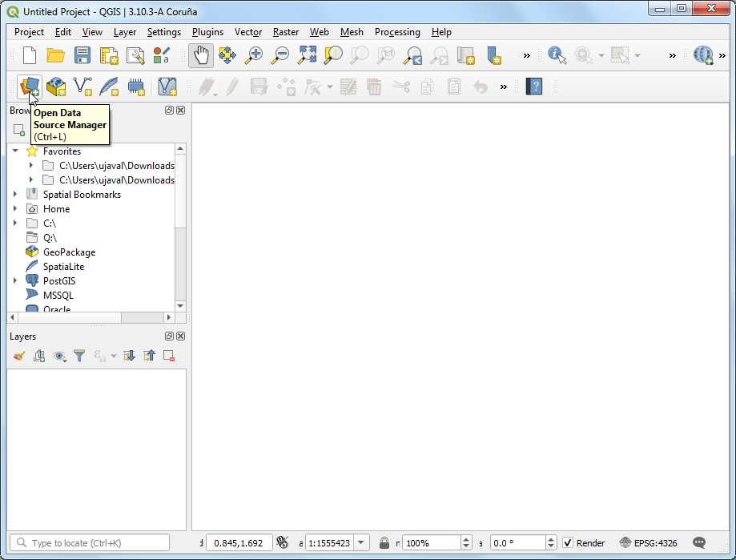Open the Help Contents book icon
This screenshot has width=736, height=560.
point(534,87)
